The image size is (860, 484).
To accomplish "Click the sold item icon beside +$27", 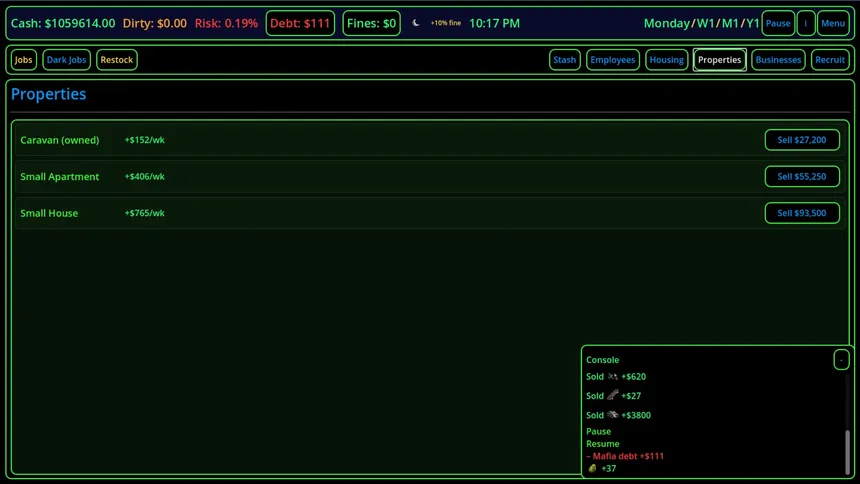I will (x=613, y=396).
